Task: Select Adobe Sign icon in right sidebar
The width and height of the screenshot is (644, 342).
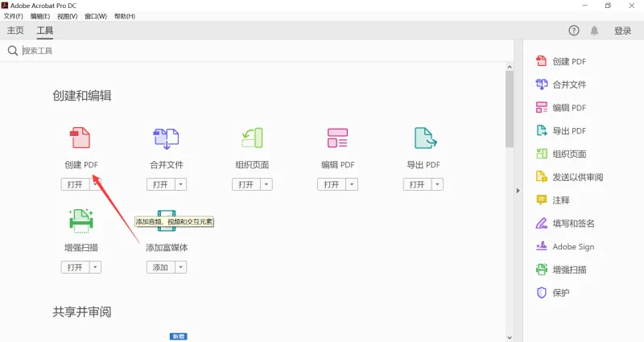Action: (541, 246)
